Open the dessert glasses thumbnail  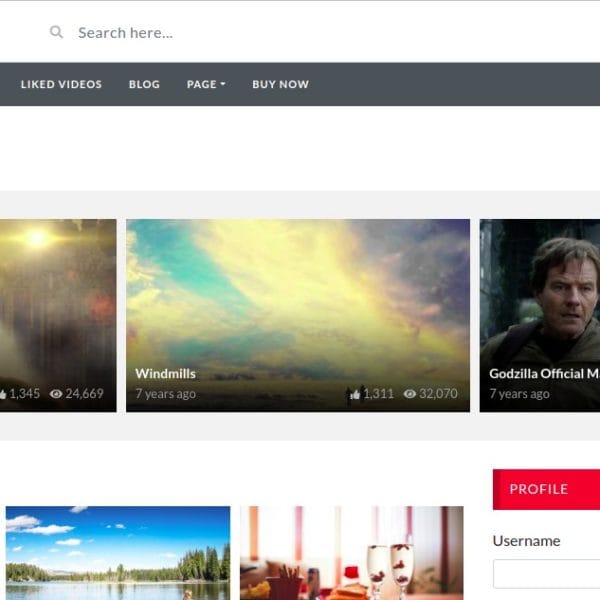352,552
